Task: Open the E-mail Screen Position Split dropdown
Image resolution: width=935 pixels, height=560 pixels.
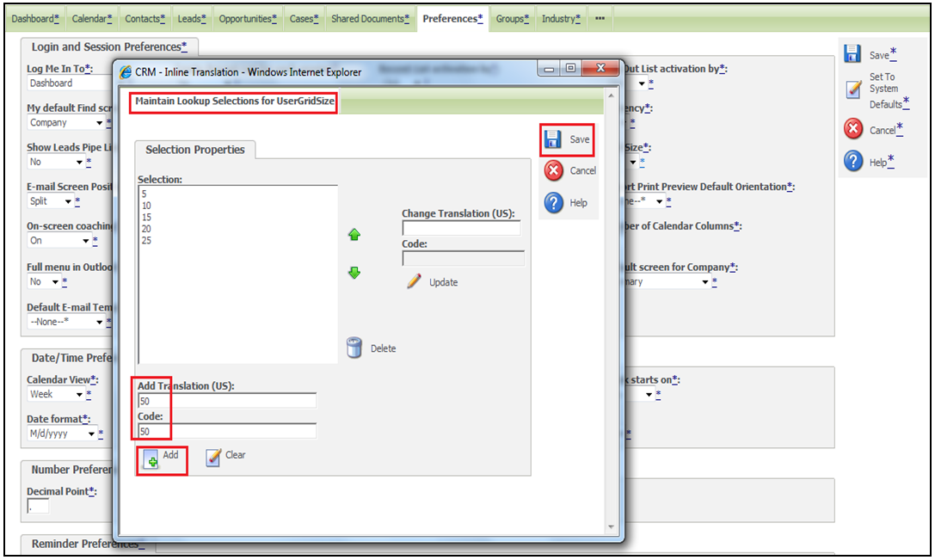Action: [67, 201]
